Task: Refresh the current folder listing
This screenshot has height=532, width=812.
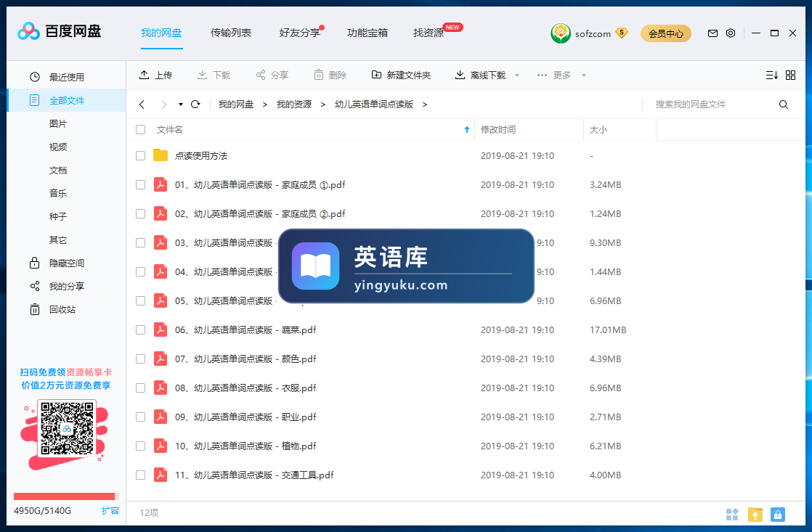Action: click(195, 105)
